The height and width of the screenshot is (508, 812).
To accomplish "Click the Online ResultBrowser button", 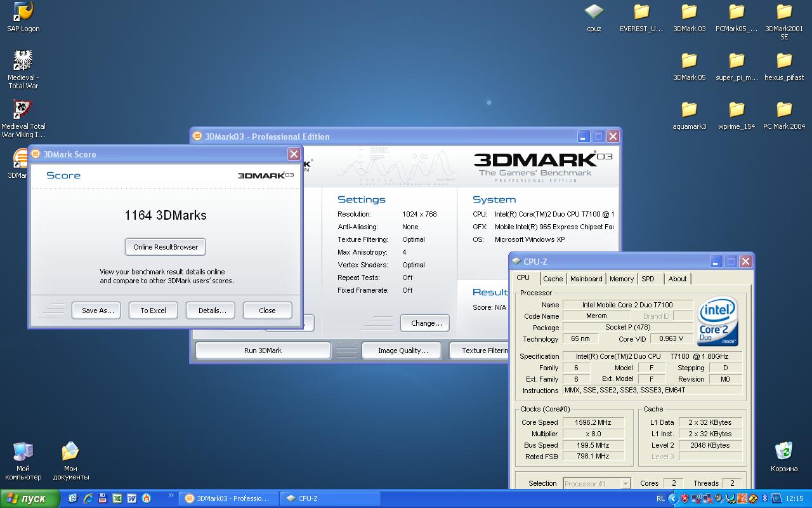I will (166, 247).
